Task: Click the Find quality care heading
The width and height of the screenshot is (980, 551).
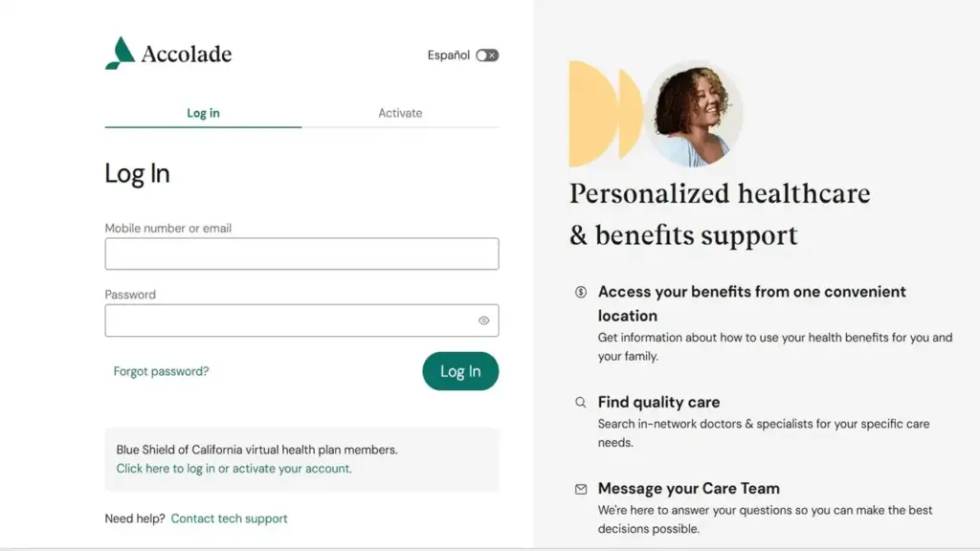Action: tap(658, 402)
